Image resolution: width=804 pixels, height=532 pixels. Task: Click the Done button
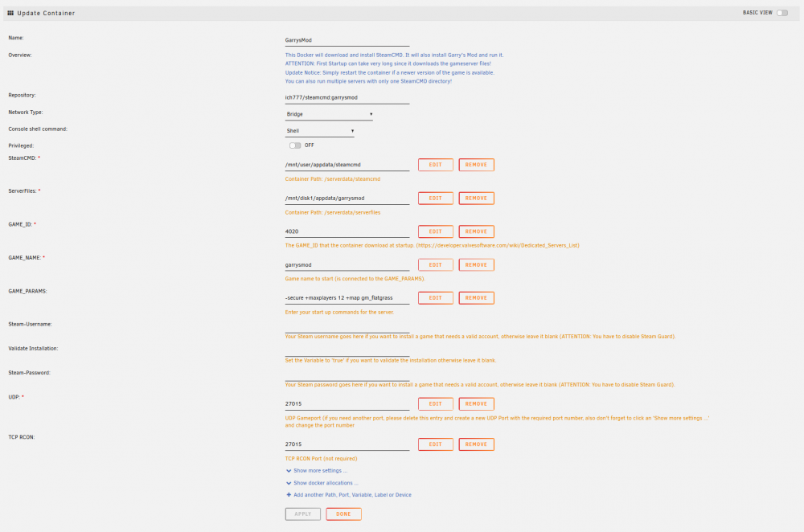tap(343, 514)
